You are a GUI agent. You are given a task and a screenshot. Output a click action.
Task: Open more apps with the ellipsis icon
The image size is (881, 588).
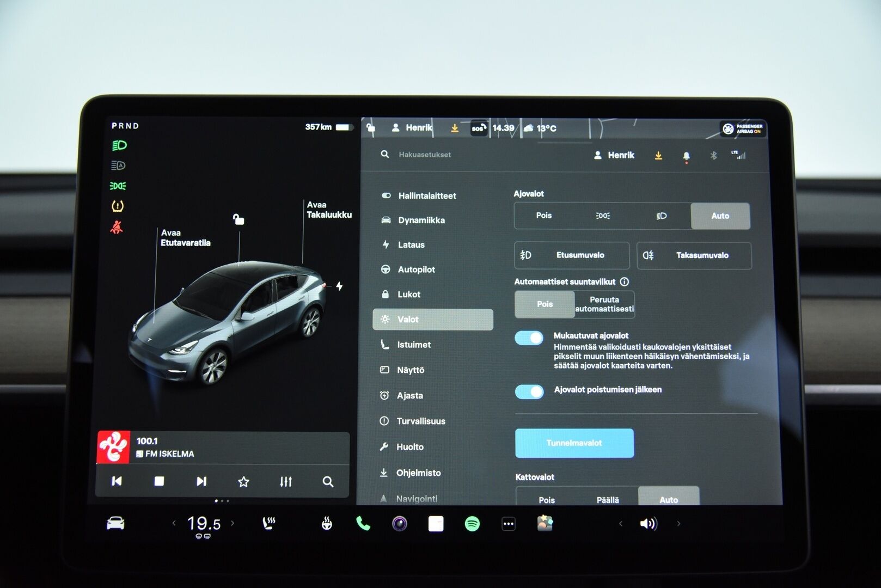pos(508,523)
